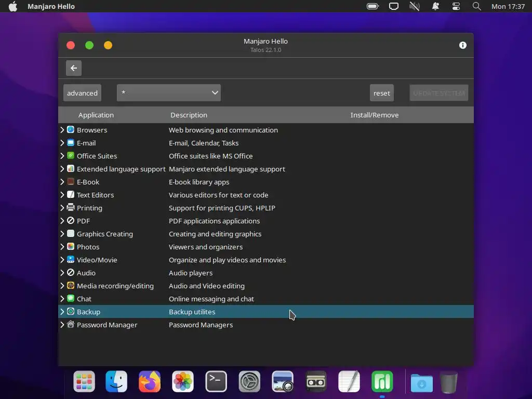532x399 pixels.
Task: Click the Install/Remove column header
Action: (375, 115)
